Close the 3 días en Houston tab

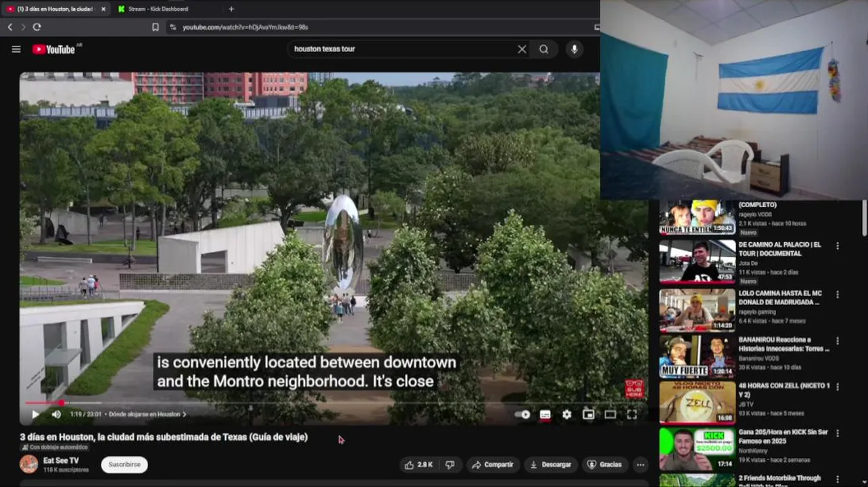103,9
